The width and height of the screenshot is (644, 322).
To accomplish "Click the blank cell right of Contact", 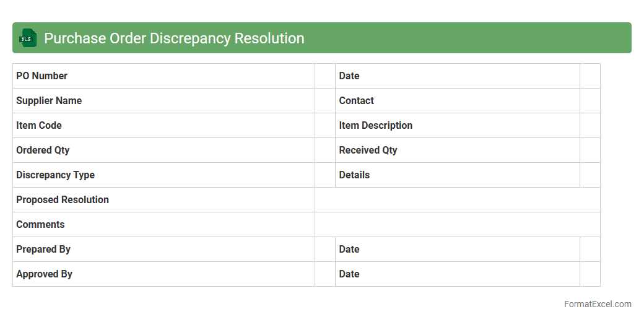I will coord(590,101).
